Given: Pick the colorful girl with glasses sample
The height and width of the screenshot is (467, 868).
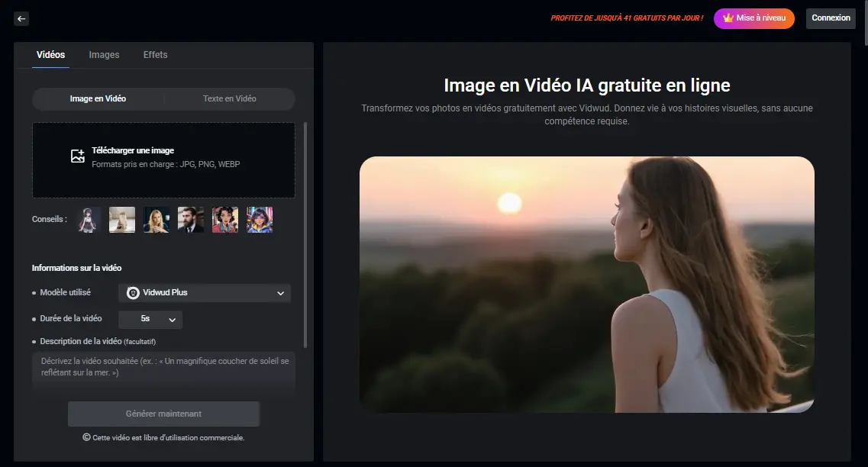Looking at the screenshot, I should pos(260,220).
